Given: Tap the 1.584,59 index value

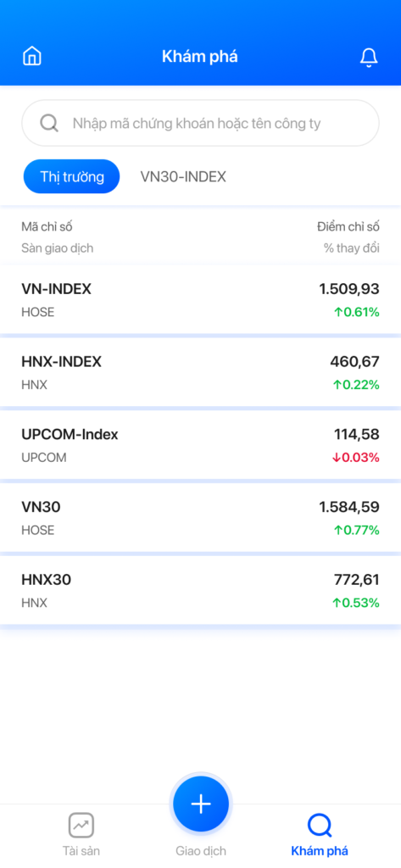Looking at the screenshot, I should point(349,507).
